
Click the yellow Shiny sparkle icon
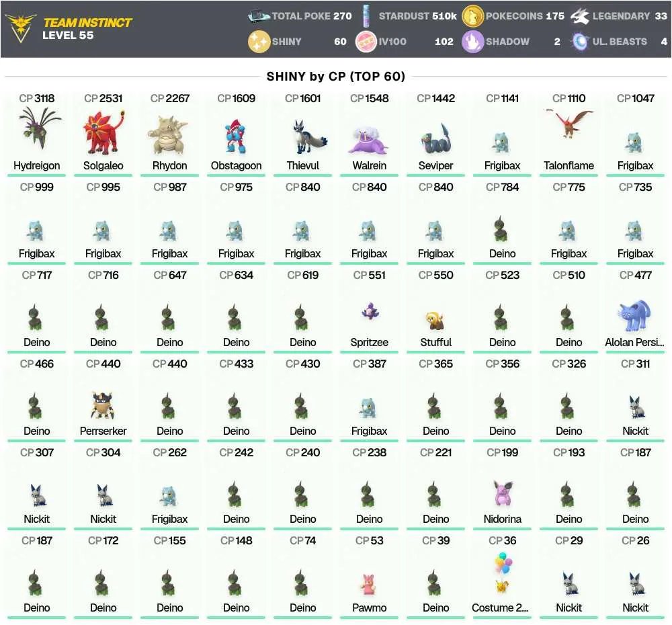[259, 42]
